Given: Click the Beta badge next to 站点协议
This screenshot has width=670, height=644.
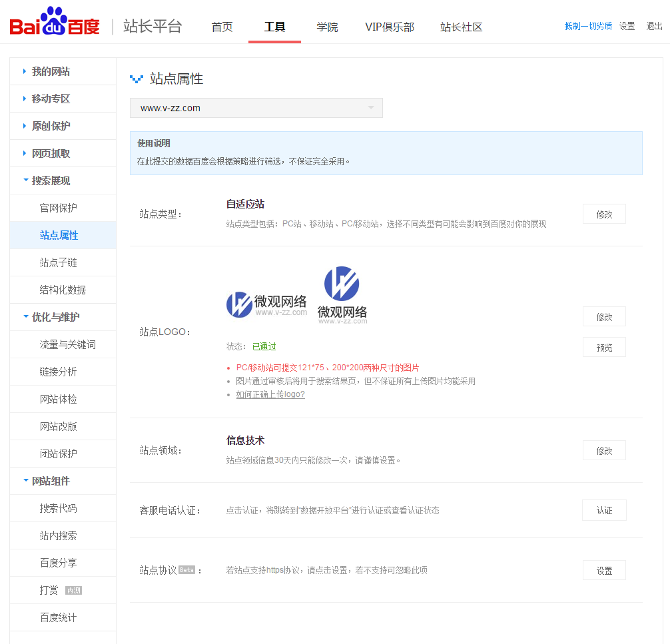Looking at the screenshot, I should [x=186, y=569].
